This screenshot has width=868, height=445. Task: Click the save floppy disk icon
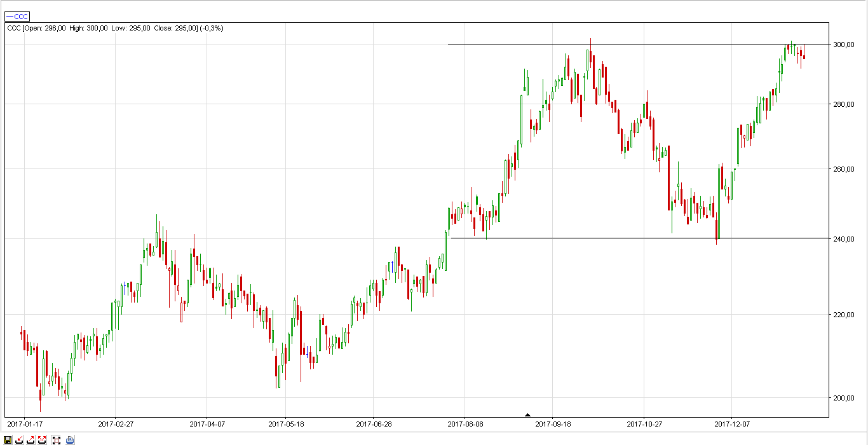8,439
